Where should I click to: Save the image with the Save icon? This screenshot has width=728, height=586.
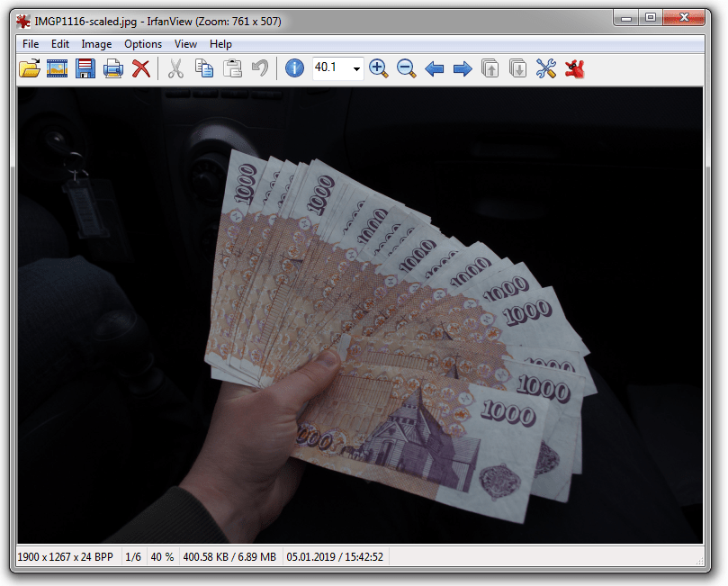click(x=85, y=68)
